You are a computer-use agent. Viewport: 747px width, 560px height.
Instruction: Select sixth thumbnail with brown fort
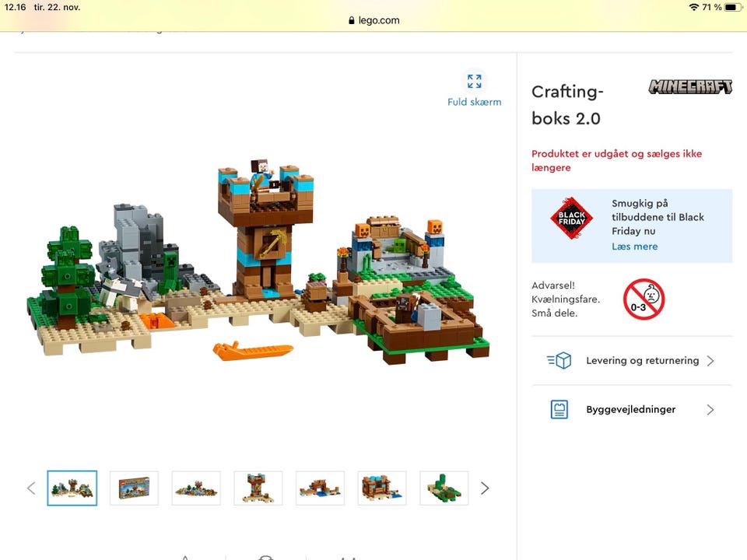381,488
